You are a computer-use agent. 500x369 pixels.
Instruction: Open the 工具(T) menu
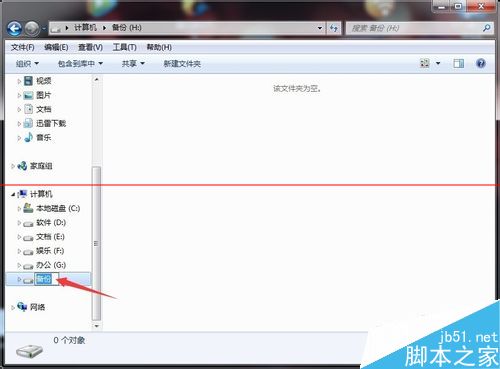tap(125, 47)
